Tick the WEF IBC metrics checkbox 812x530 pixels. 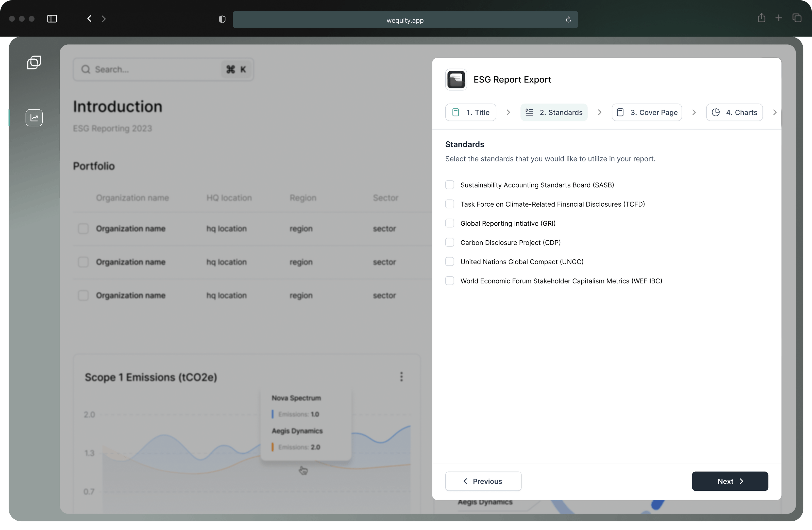pos(449,281)
